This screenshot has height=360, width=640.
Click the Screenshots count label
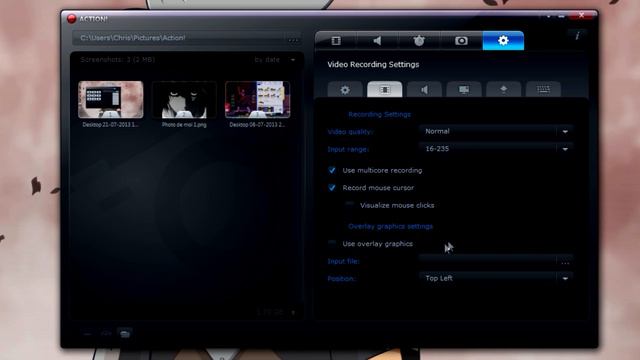point(118,60)
